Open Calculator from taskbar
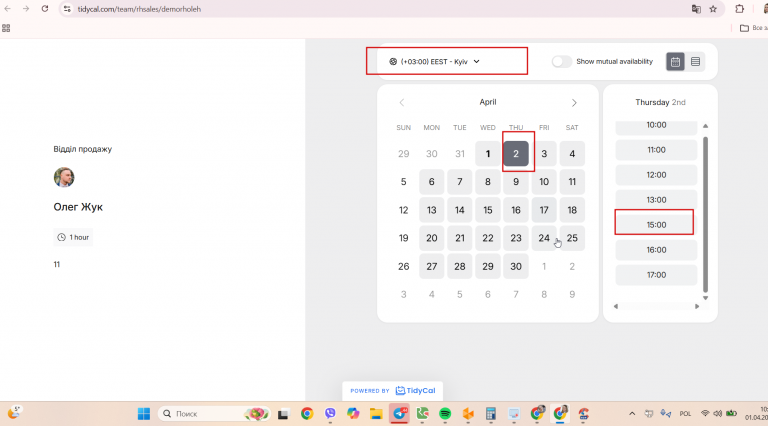The image size is (768, 426). coord(490,414)
